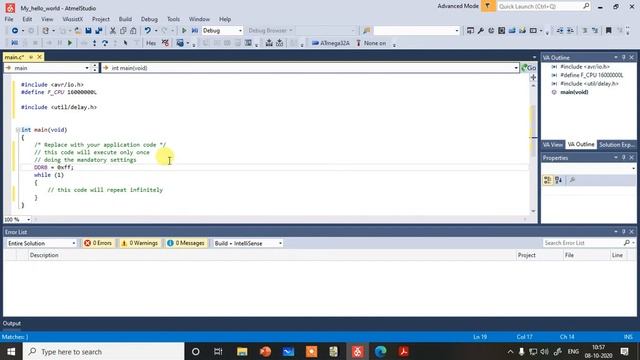This screenshot has width=640, height=360.
Task: Open the Edit menu
Action: tap(27, 19)
